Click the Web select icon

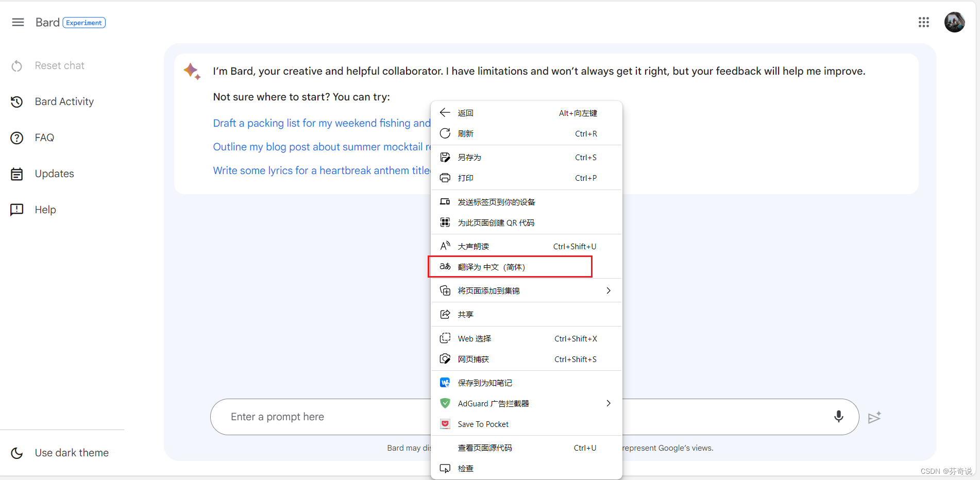(x=445, y=338)
